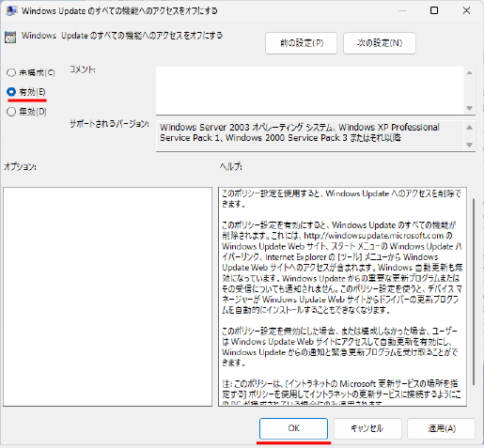Click supported versions scroll down arrow

point(469,145)
